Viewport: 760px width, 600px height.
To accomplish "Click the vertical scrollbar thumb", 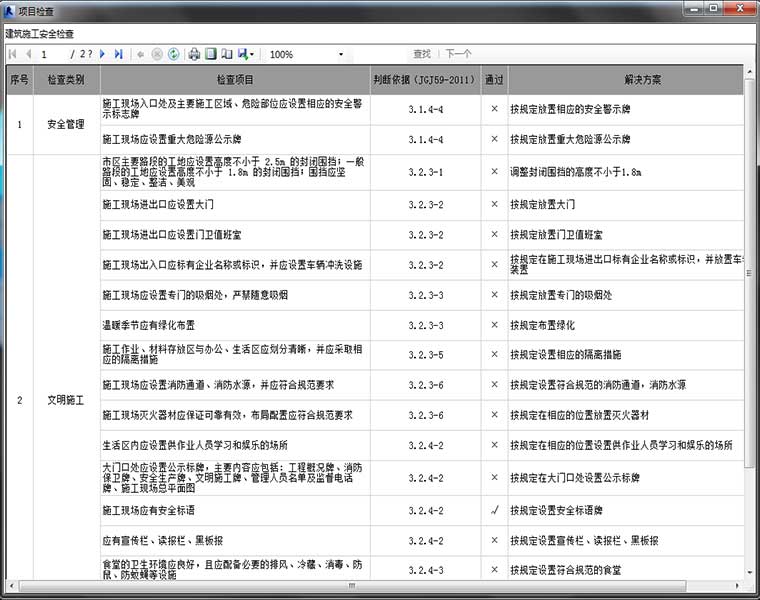I will pyautogui.click(x=749, y=274).
